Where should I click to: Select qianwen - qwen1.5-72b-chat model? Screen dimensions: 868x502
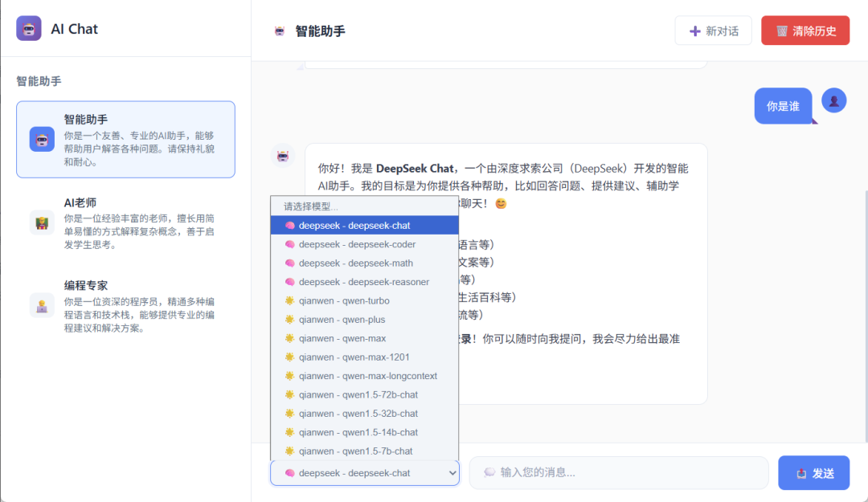(365, 394)
